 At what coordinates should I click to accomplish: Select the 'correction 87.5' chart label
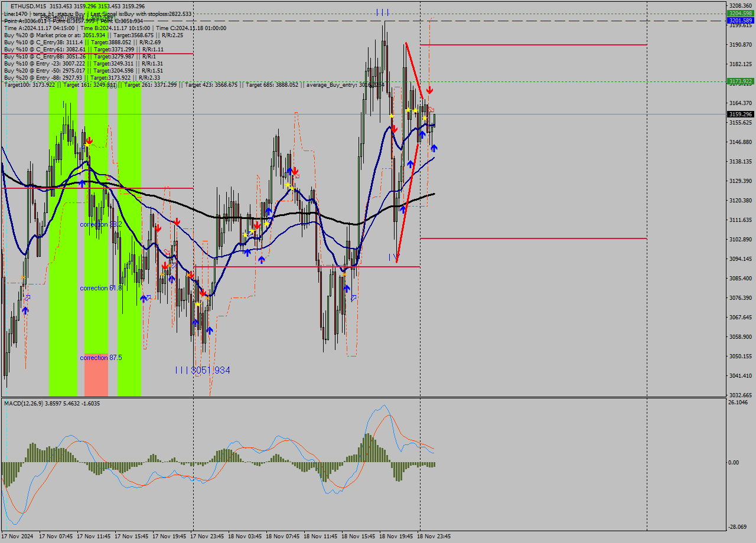pos(101,358)
